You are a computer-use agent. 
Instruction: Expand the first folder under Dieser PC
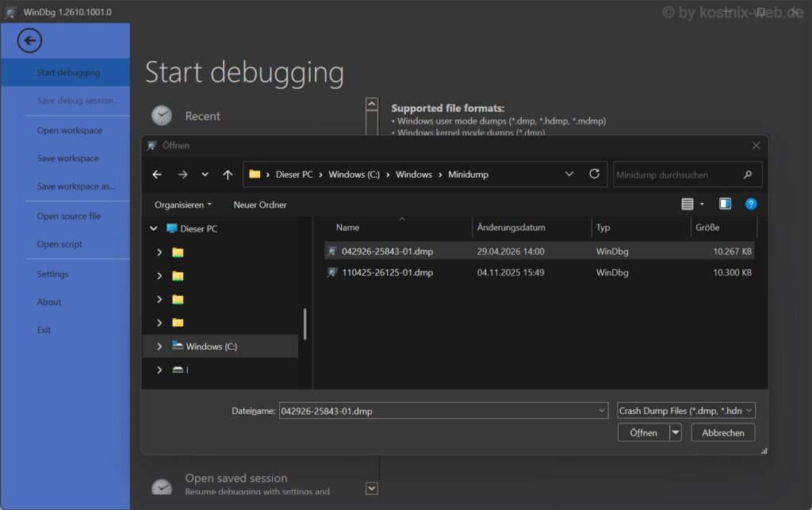159,252
